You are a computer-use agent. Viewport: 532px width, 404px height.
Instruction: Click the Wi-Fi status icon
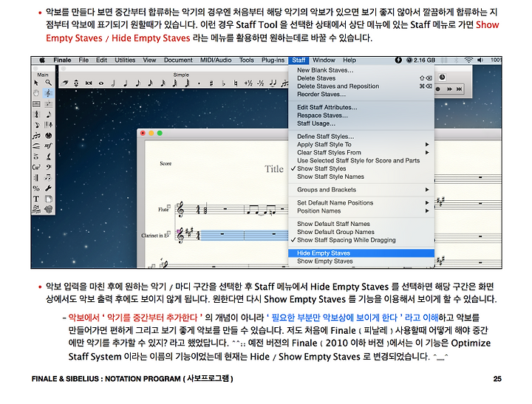468,61
